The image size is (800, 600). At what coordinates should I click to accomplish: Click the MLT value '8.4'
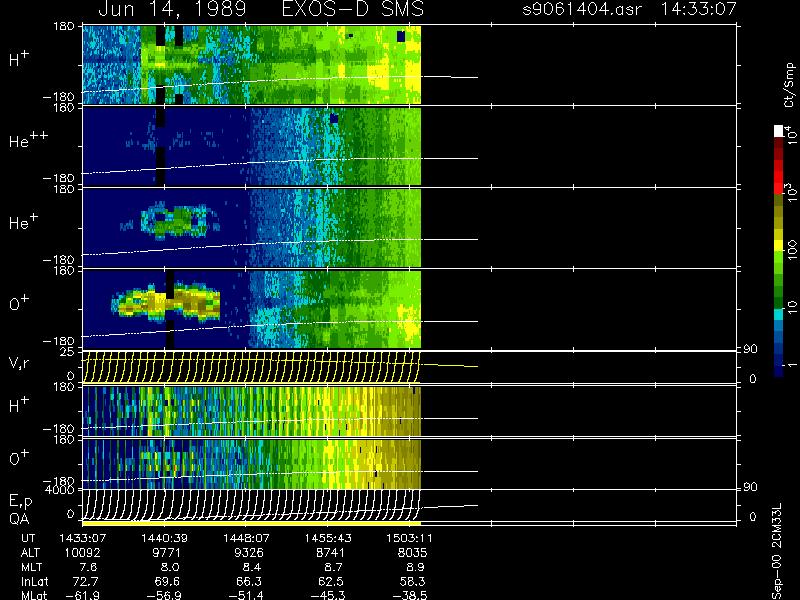252,567
